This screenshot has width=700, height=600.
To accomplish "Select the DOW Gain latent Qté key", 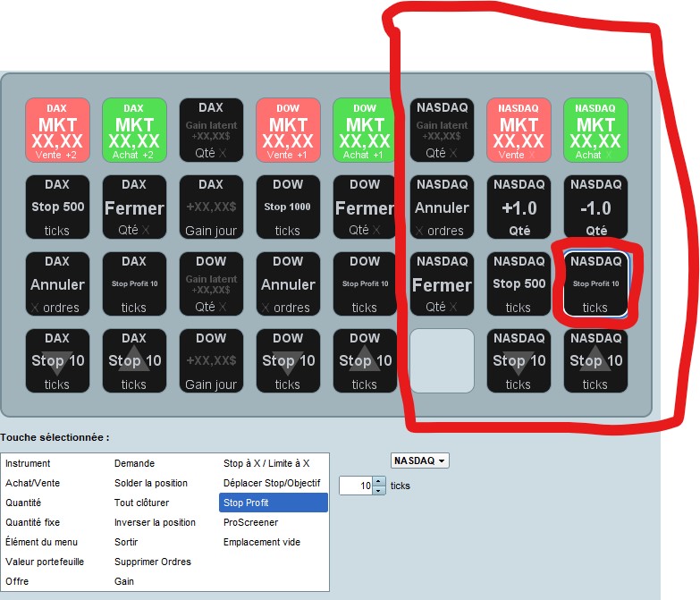I will 211,284.
